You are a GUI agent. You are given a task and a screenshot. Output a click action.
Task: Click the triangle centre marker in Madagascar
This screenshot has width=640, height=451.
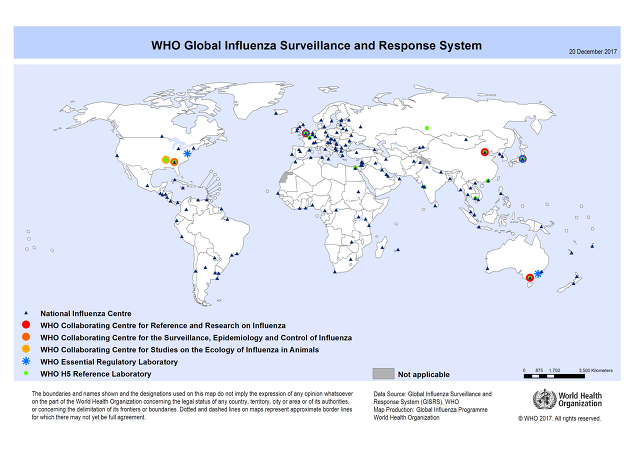pos(382,248)
